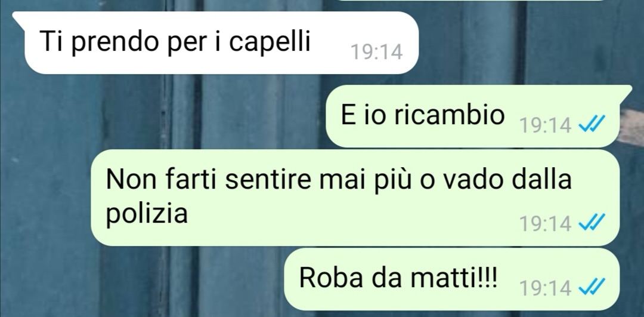Viewport: 644px width, 317px height.
Task: Select the "Roba da matti!!!" message bubble
Action: pyautogui.click(x=452, y=279)
